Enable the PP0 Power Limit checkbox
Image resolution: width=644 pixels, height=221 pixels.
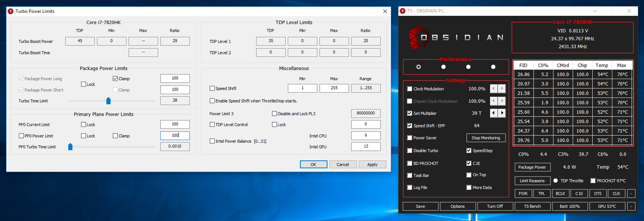pyautogui.click(x=21, y=136)
